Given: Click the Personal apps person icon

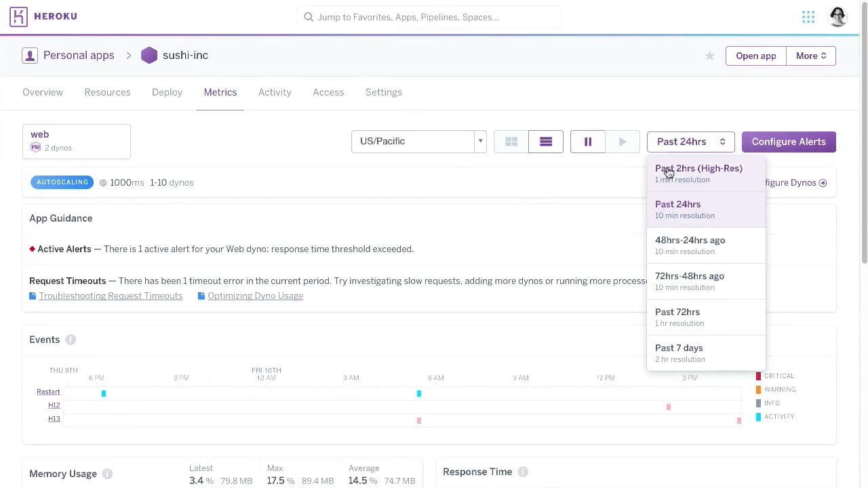Looking at the screenshot, I should [x=30, y=56].
